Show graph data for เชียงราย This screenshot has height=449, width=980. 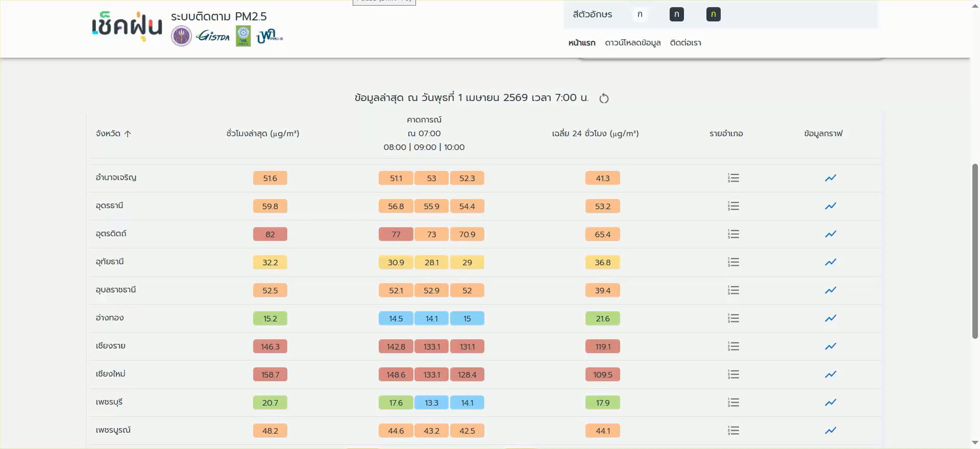tap(830, 346)
